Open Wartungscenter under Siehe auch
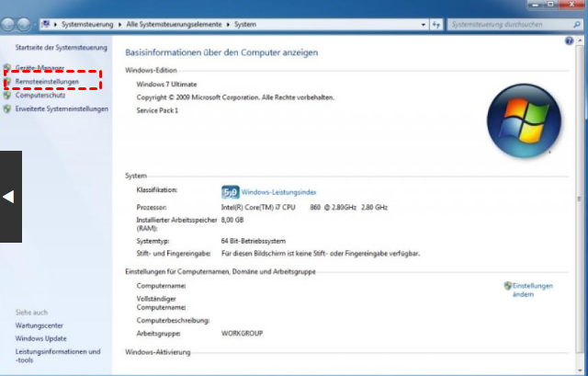 coord(39,325)
